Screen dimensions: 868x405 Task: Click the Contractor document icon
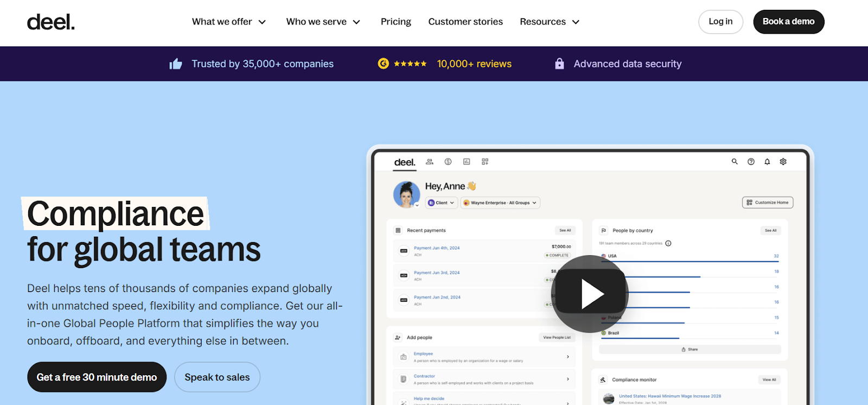tap(404, 379)
